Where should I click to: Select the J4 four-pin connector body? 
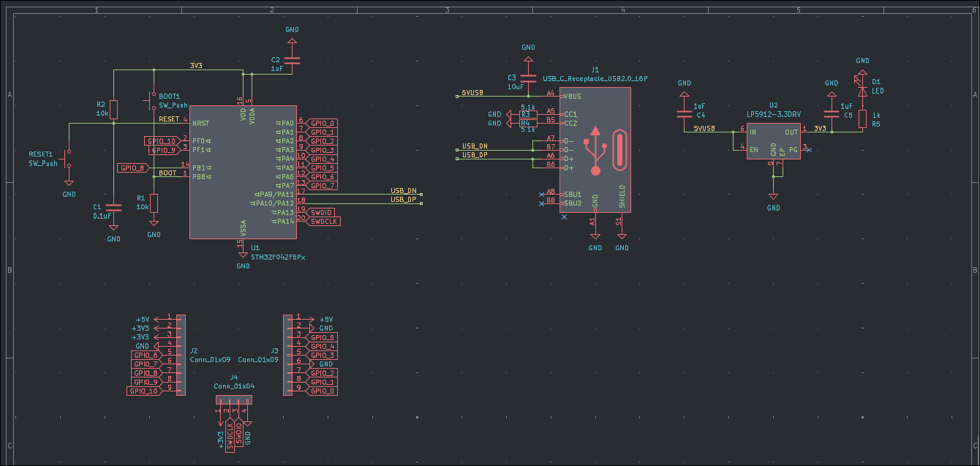tap(234, 400)
